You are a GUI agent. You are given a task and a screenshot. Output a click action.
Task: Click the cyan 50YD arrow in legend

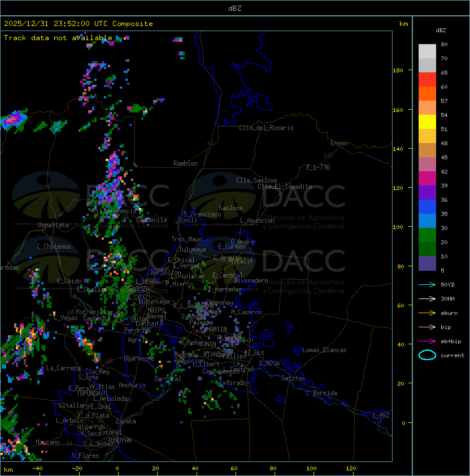click(427, 284)
